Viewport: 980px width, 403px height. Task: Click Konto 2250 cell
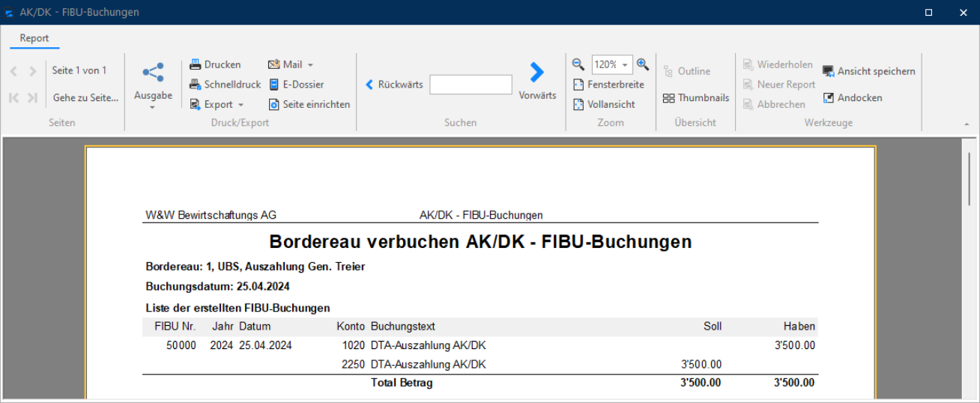pos(352,365)
